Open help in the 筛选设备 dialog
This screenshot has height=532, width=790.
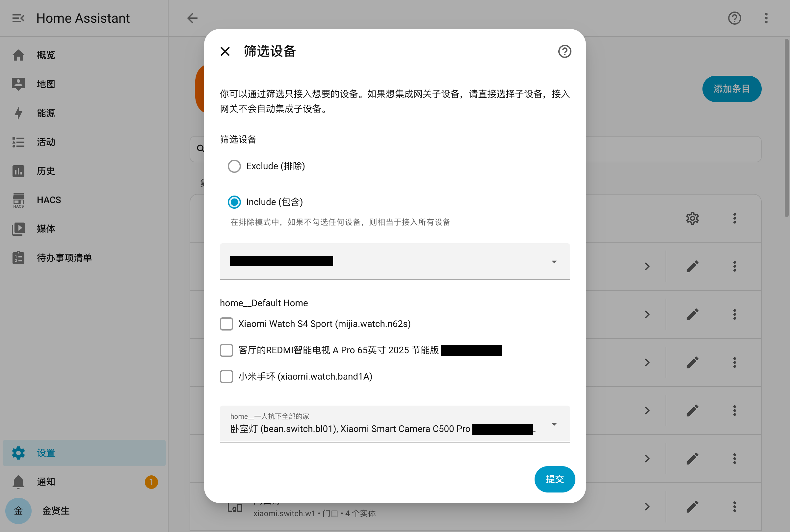[565, 51]
